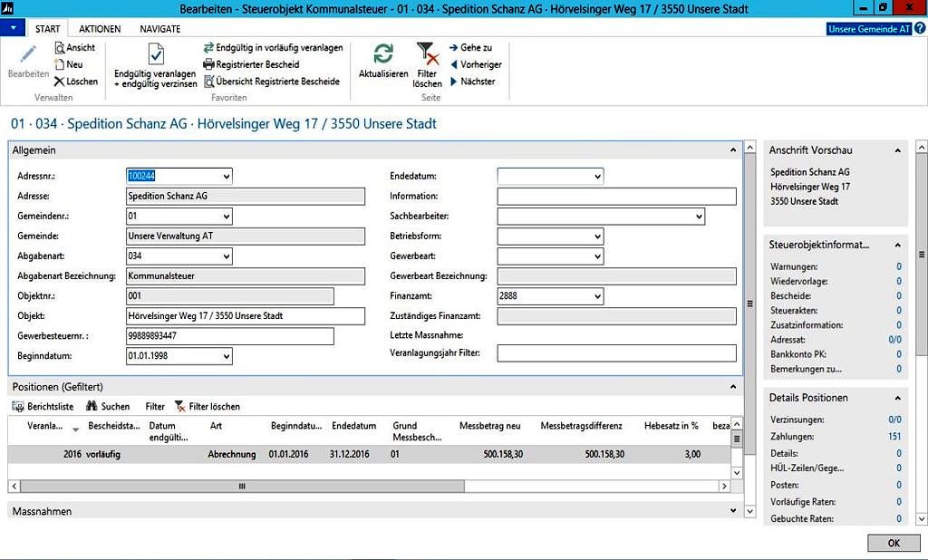
Task: Create new record with Neu icon
Action: point(60,64)
